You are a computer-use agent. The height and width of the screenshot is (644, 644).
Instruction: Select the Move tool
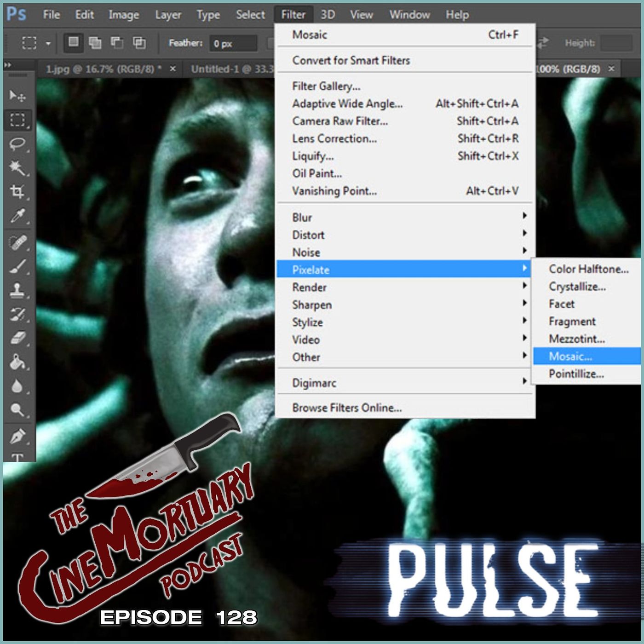pos(17,96)
